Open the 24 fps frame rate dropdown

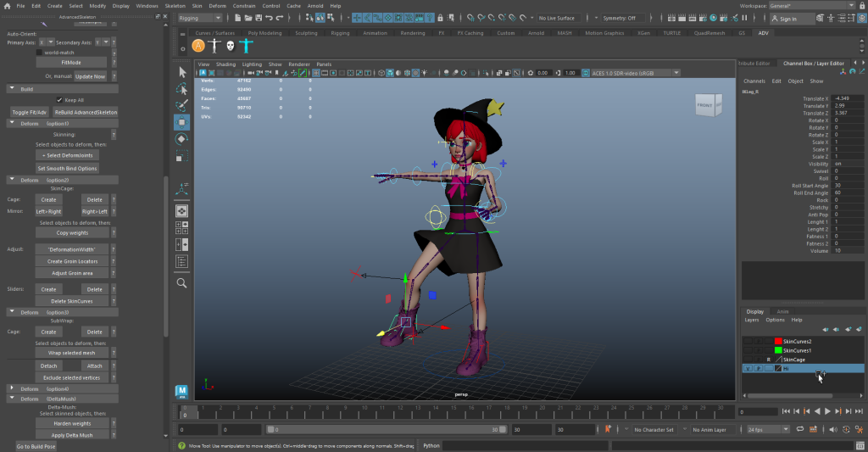(x=768, y=429)
